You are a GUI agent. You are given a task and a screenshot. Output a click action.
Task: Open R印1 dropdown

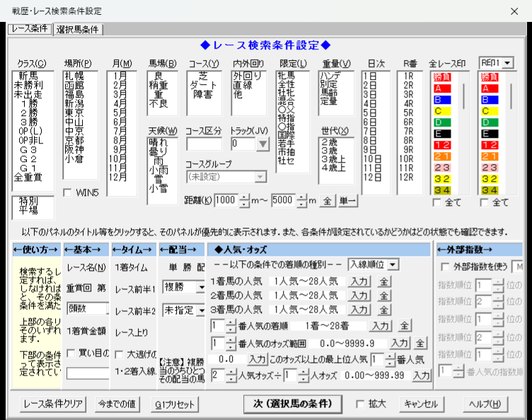(507, 63)
